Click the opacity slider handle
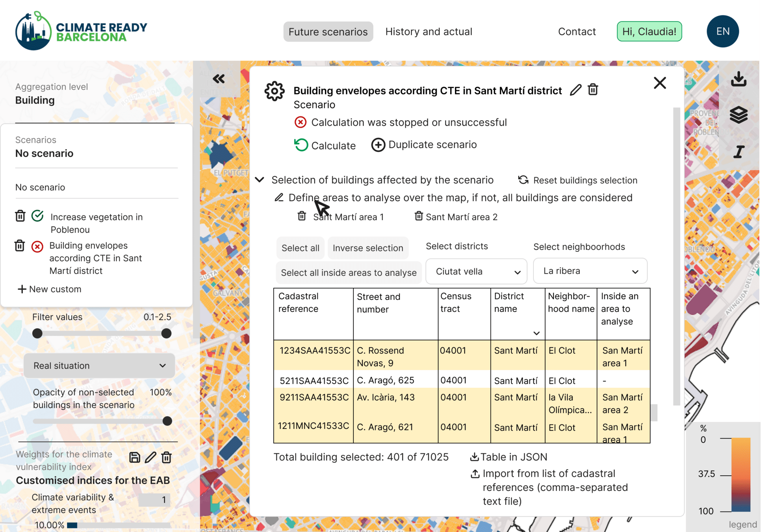This screenshot has width=772, height=532. (167, 421)
